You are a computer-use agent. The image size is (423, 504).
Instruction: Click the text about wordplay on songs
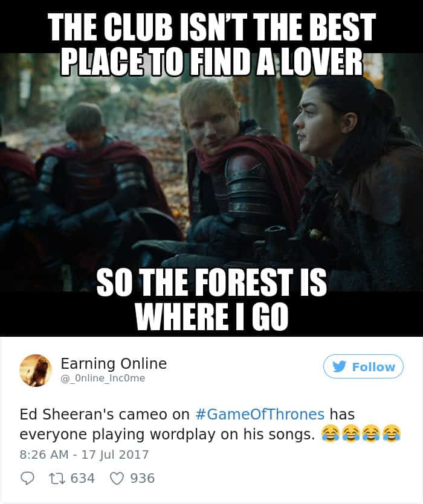(x=167, y=435)
